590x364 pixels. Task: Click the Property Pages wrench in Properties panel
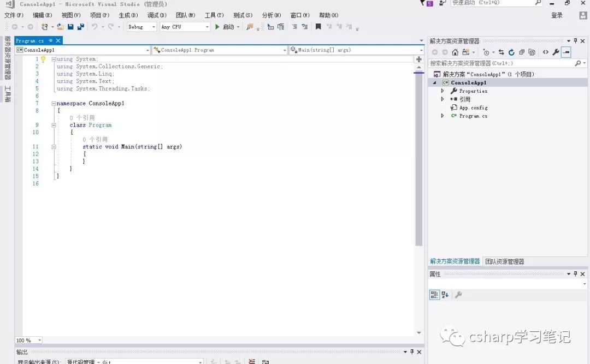[x=458, y=295]
